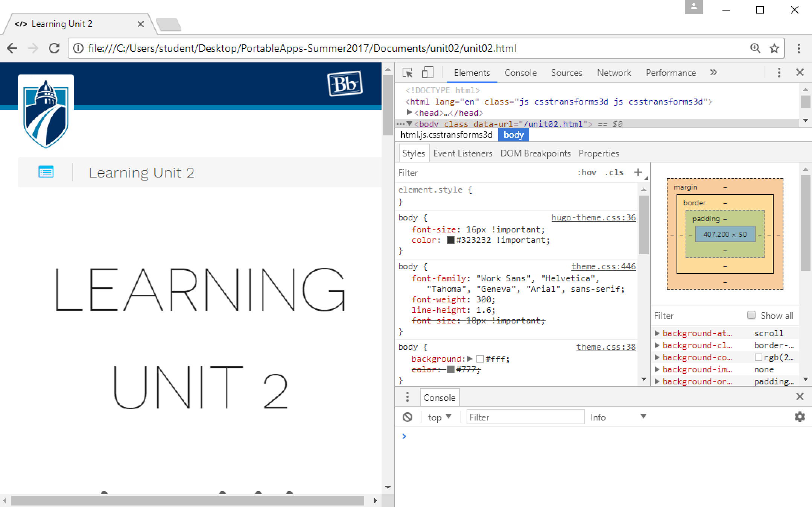Open the top frame context dropdown

coord(439,417)
